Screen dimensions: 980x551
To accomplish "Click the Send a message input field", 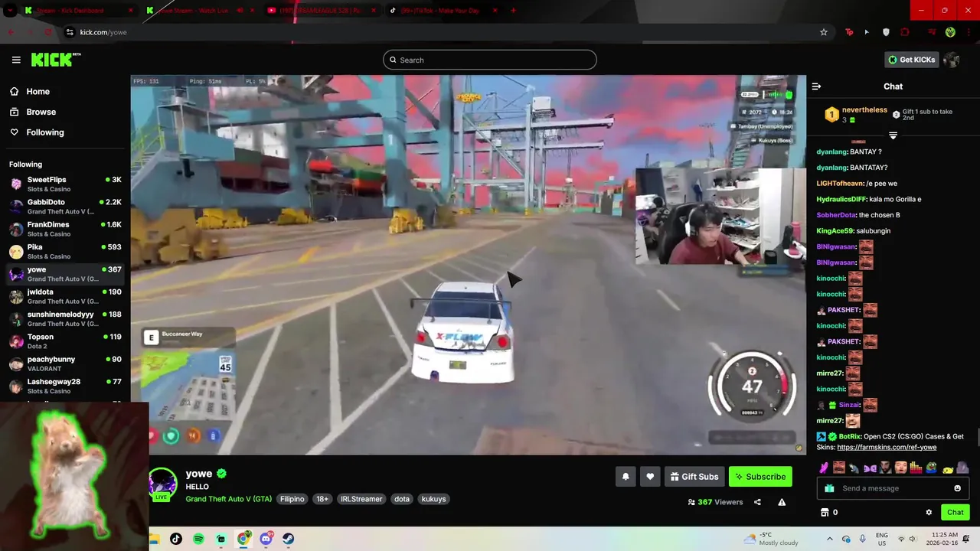I will click(x=893, y=488).
